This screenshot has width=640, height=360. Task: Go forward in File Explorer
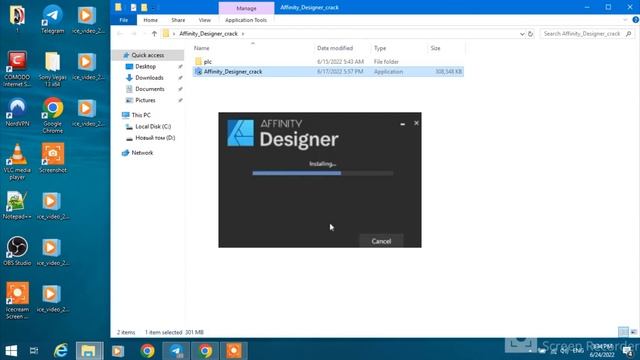coord(133,34)
